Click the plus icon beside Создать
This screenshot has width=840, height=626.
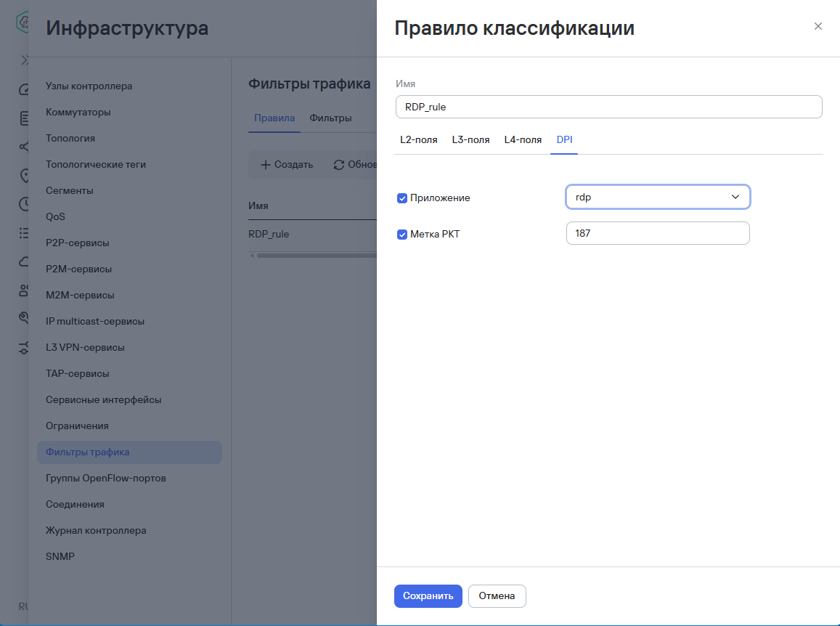coord(265,165)
